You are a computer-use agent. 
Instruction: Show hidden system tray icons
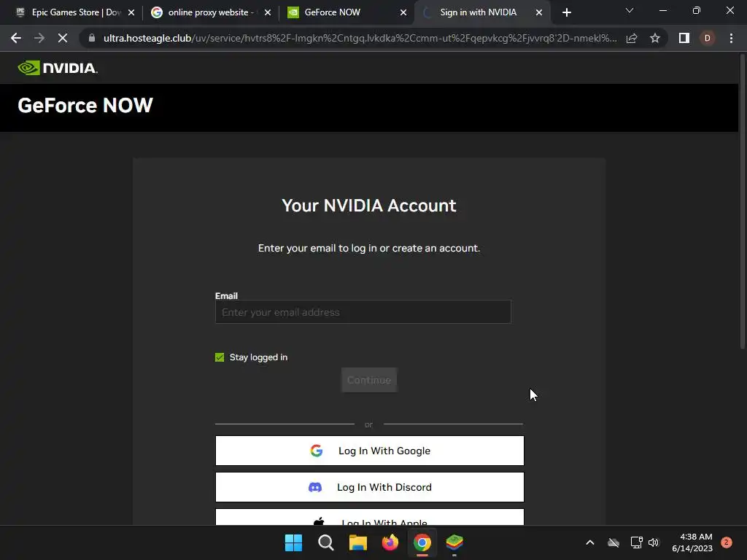[589, 542]
